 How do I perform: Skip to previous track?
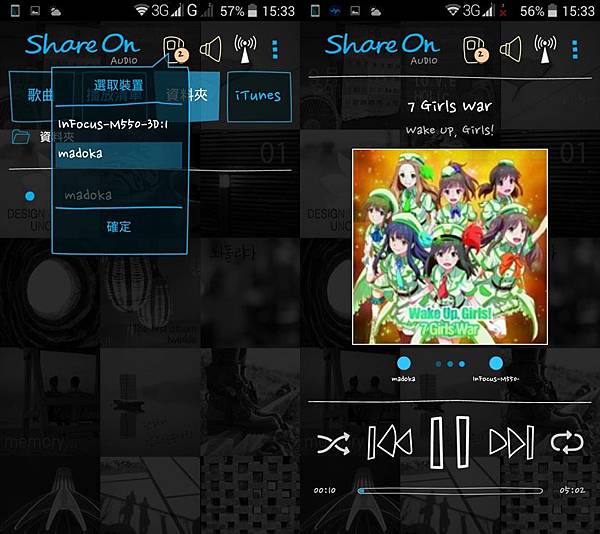[x=390, y=443]
